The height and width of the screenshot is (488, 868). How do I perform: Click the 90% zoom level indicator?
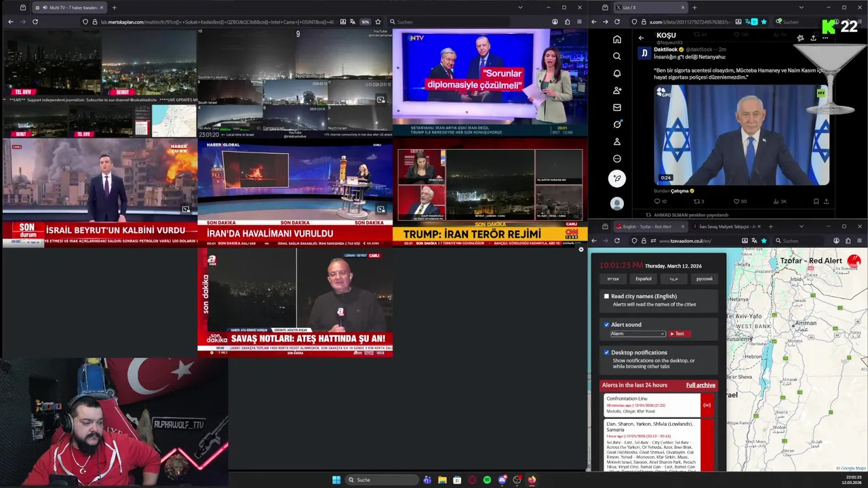coord(365,22)
